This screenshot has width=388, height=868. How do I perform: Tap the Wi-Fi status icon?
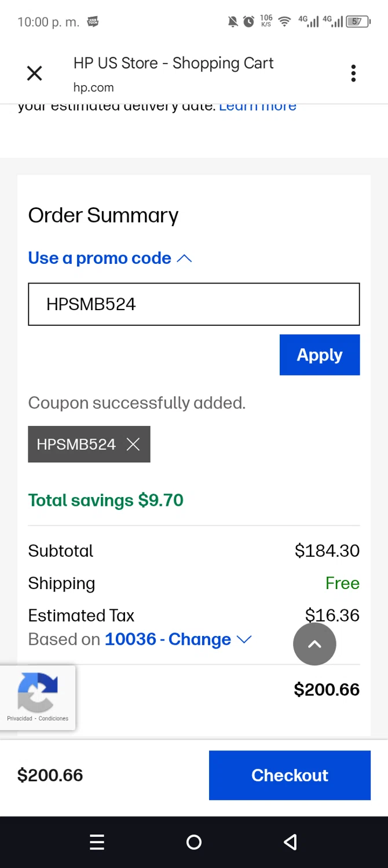point(284,22)
